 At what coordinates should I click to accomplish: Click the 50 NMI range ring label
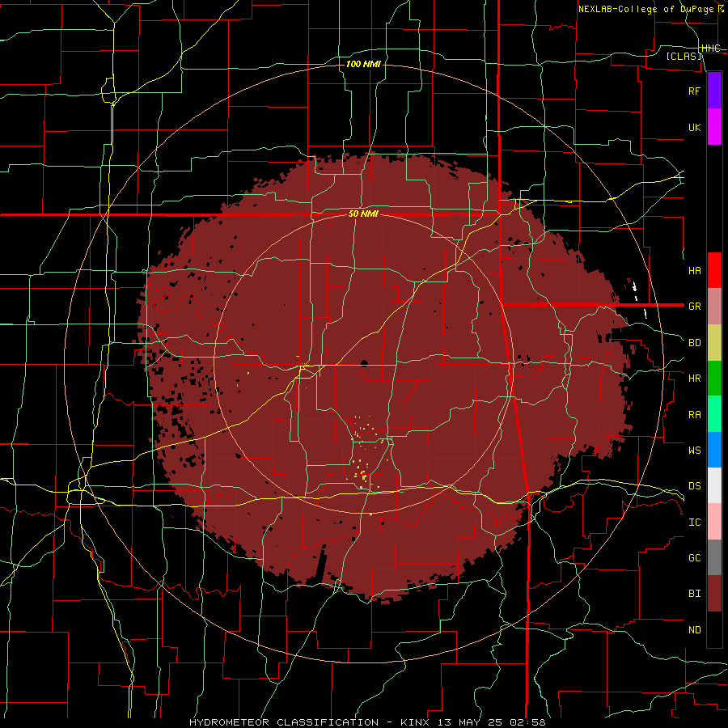coord(363,214)
